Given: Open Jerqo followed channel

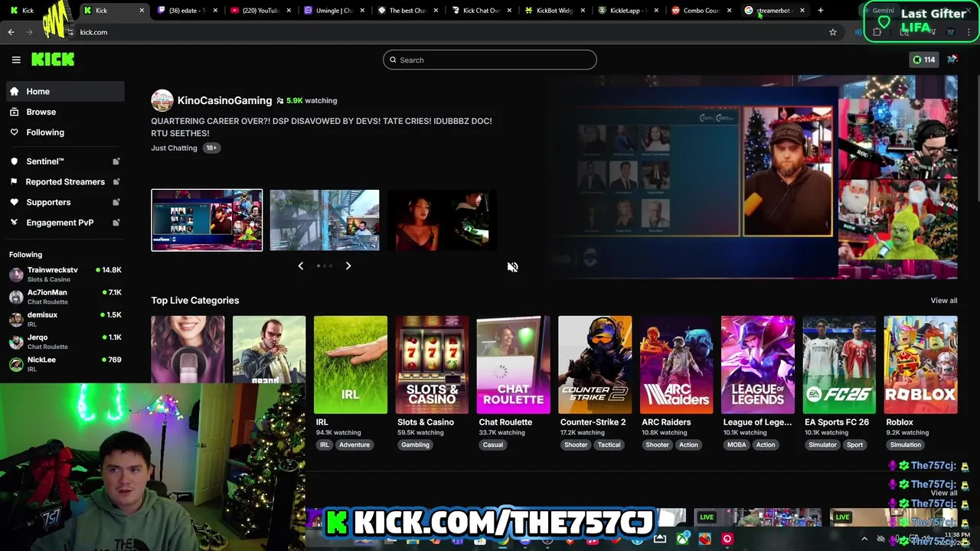Looking at the screenshot, I should [x=66, y=341].
